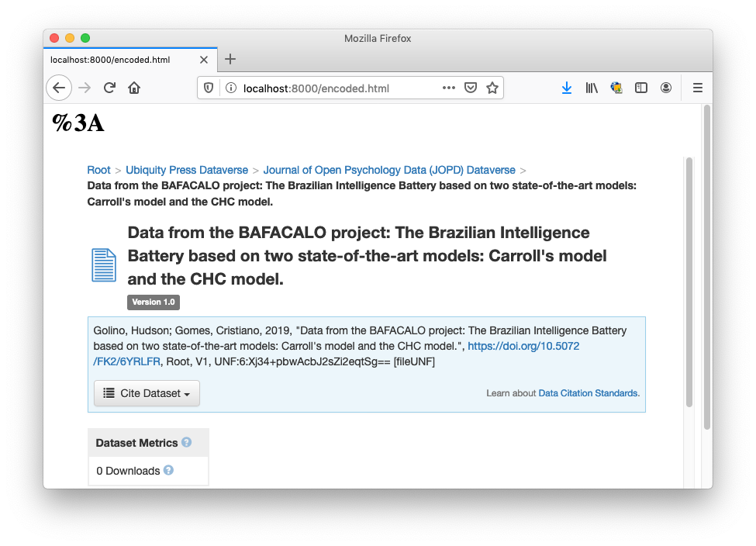This screenshot has height=546, width=756.
Task: Open the Firefox home page
Action: click(134, 88)
